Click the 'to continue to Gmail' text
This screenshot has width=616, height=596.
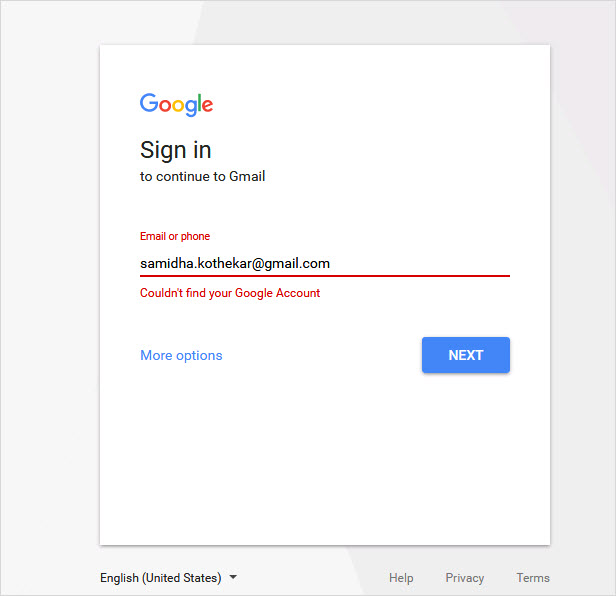[x=202, y=176]
